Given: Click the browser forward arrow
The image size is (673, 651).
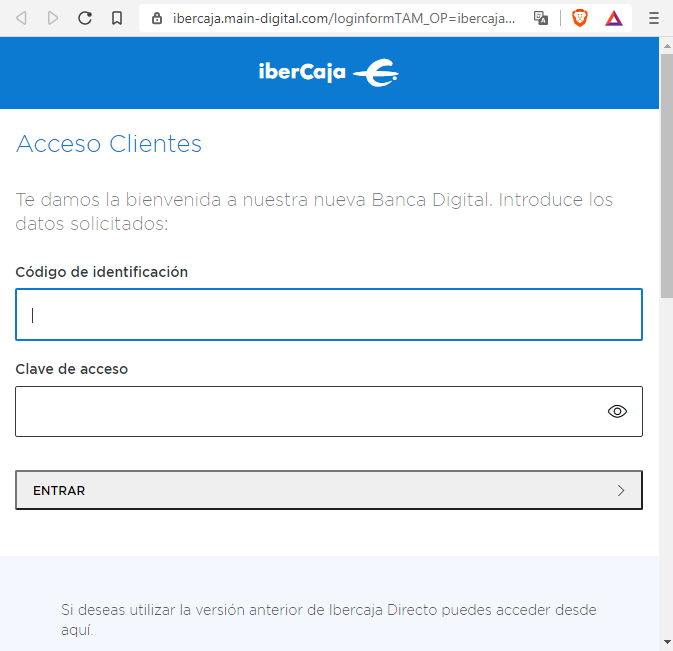Looking at the screenshot, I should (53, 18).
